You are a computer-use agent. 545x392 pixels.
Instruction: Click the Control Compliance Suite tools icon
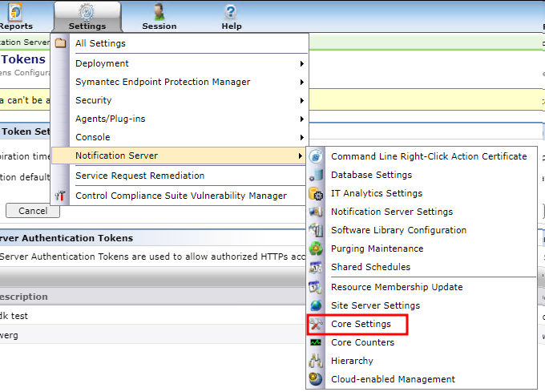coord(60,196)
